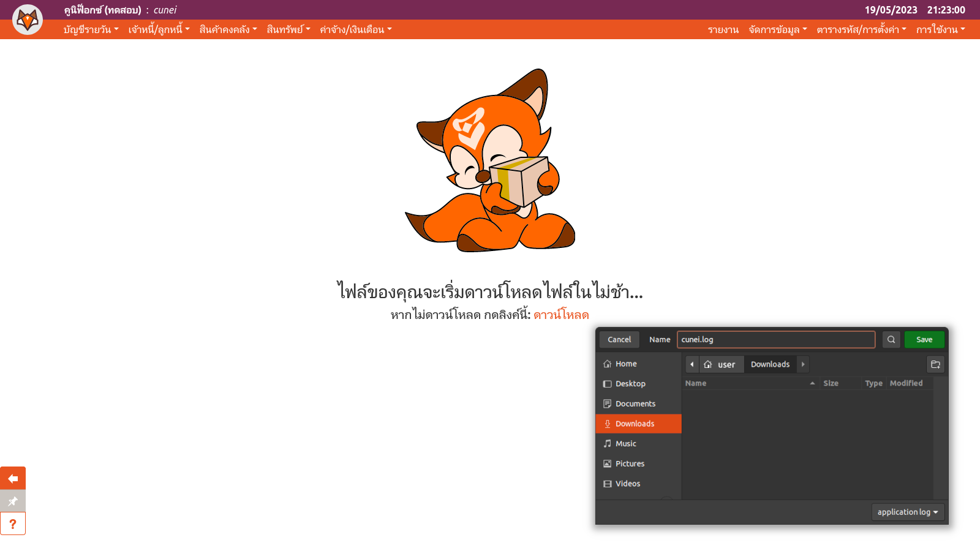Expand the application log file type dropdown

coord(907,512)
